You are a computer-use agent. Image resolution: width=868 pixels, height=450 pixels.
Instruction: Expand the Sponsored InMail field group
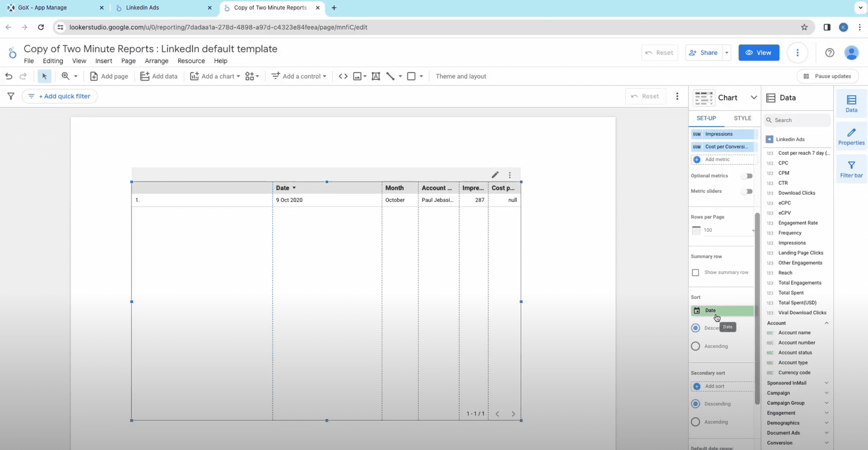tap(826, 383)
